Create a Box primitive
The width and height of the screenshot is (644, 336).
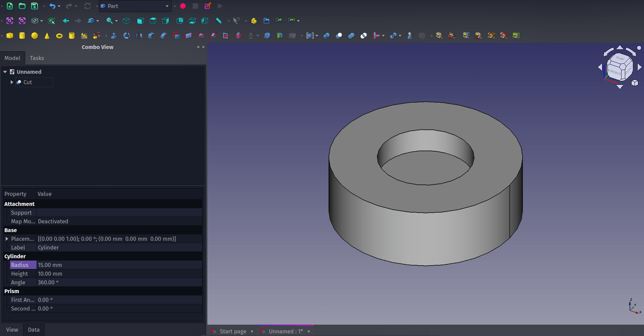(10, 36)
